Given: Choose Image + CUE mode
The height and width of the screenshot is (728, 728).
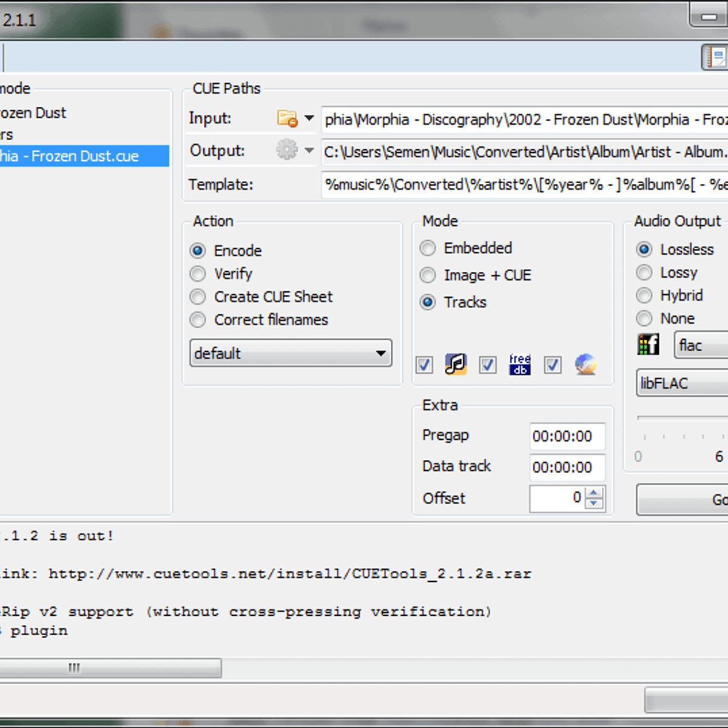Looking at the screenshot, I should tap(428, 275).
